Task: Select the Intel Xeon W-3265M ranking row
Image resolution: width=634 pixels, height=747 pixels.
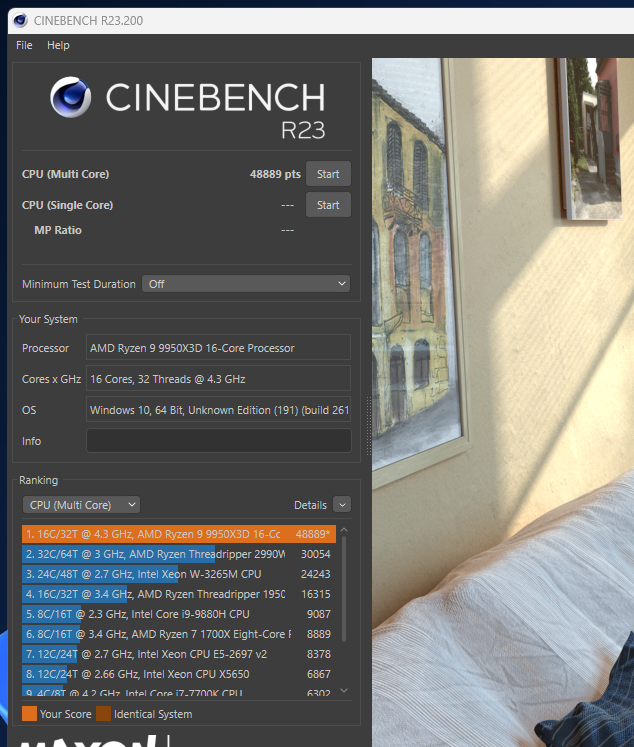Action: pyautogui.click(x=179, y=574)
